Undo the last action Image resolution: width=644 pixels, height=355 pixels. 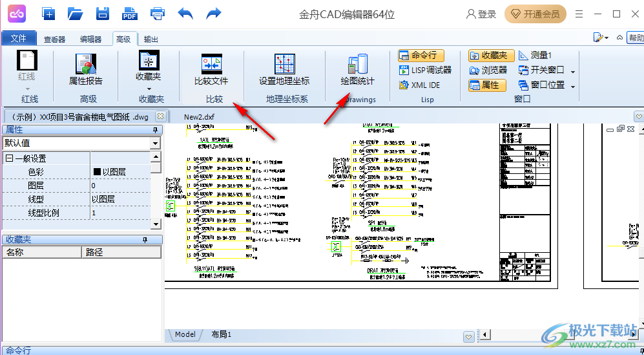[185, 14]
